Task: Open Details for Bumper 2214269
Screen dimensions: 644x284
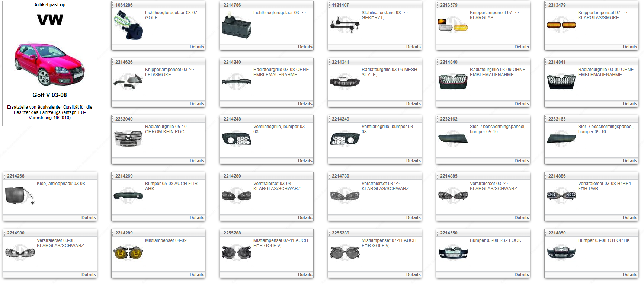Action: click(x=196, y=218)
